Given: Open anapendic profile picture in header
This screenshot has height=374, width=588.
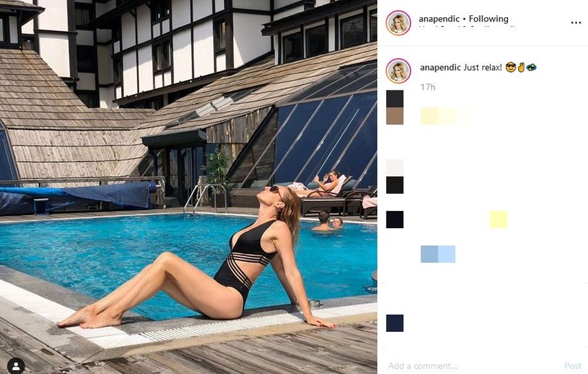Looking at the screenshot, I should click(x=398, y=23).
